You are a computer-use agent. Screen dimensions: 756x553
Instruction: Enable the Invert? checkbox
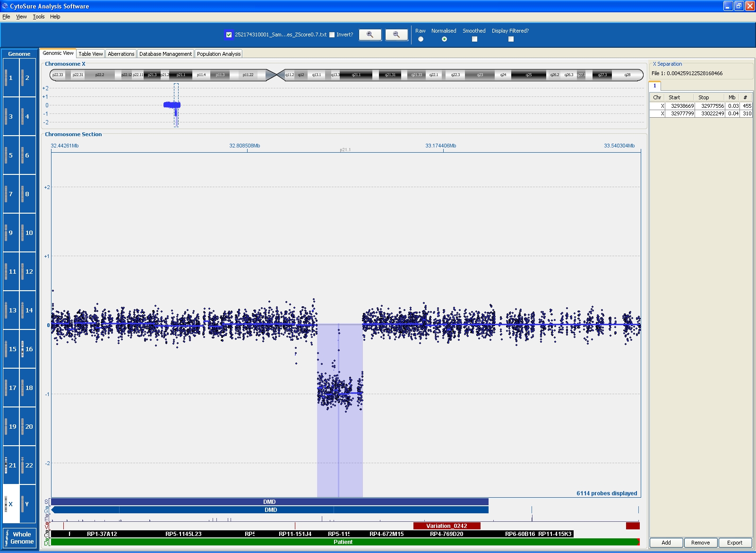332,35
